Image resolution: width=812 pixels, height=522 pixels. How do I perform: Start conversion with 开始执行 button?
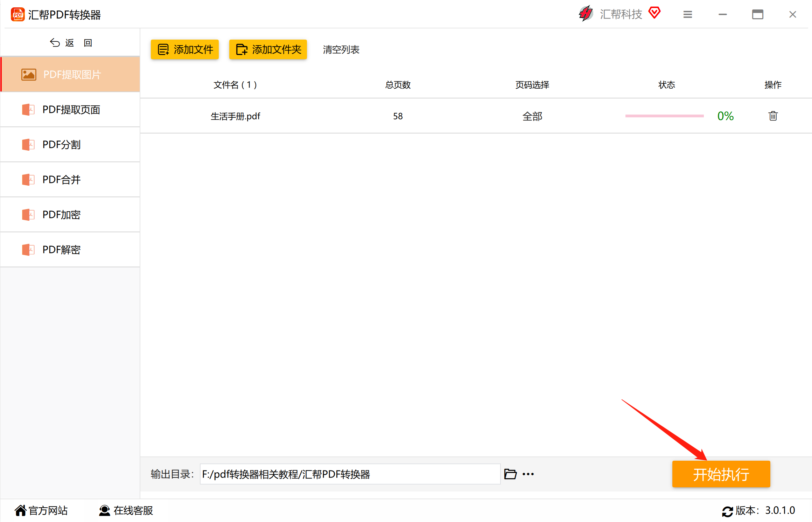pos(721,474)
